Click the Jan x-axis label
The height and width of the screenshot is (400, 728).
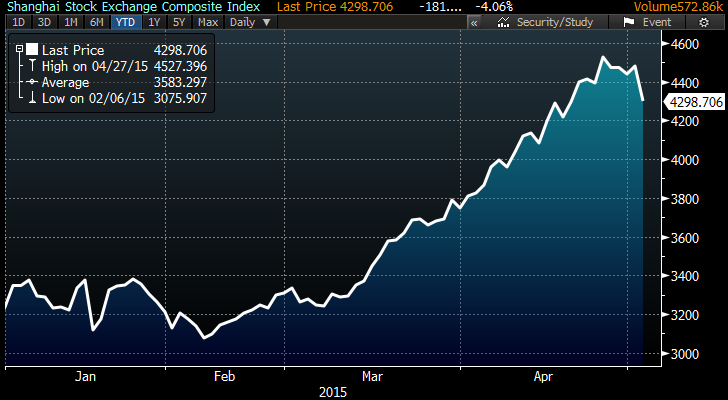coord(85,376)
